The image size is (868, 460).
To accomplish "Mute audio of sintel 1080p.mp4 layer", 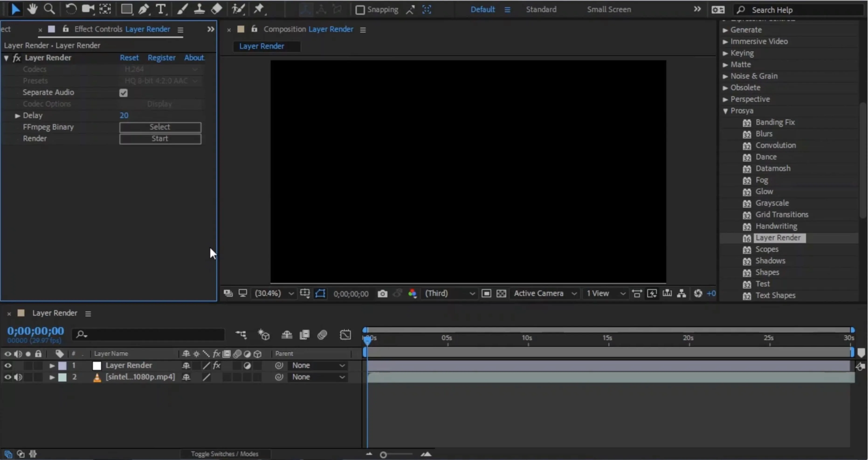I will pos(18,377).
